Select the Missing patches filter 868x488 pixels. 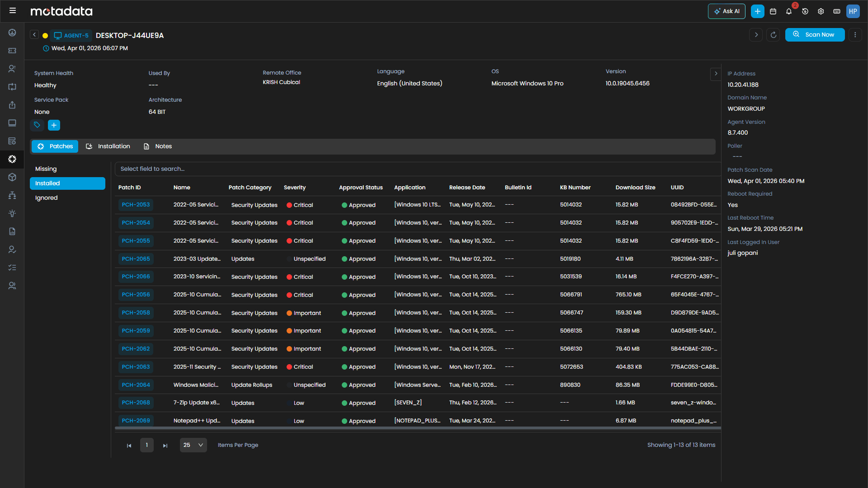point(46,169)
